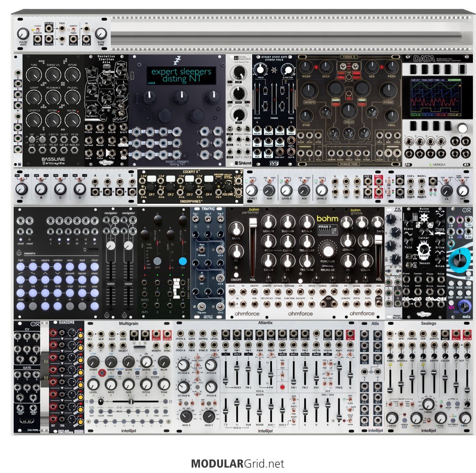Click the large FUNCTION encoder on bohm
476x473 pixels.
click(x=328, y=250)
